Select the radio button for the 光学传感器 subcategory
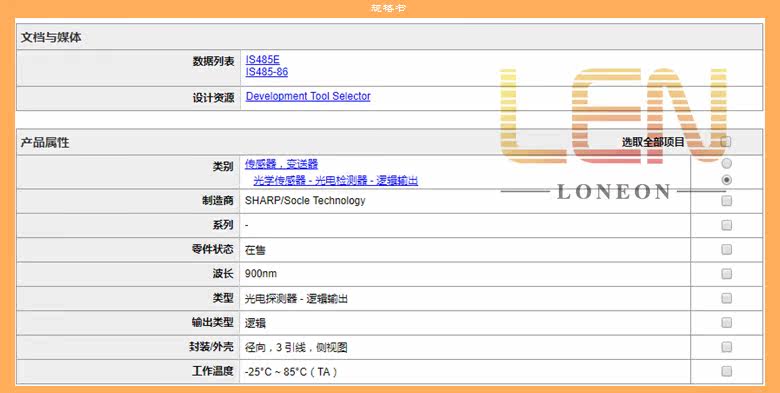The width and height of the screenshot is (780, 393). (x=726, y=180)
